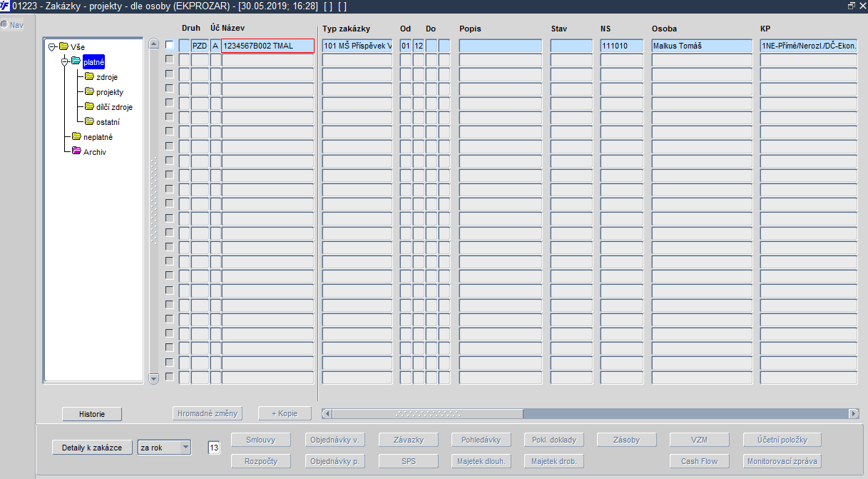Open Pohledávky

pyautogui.click(x=481, y=440)
